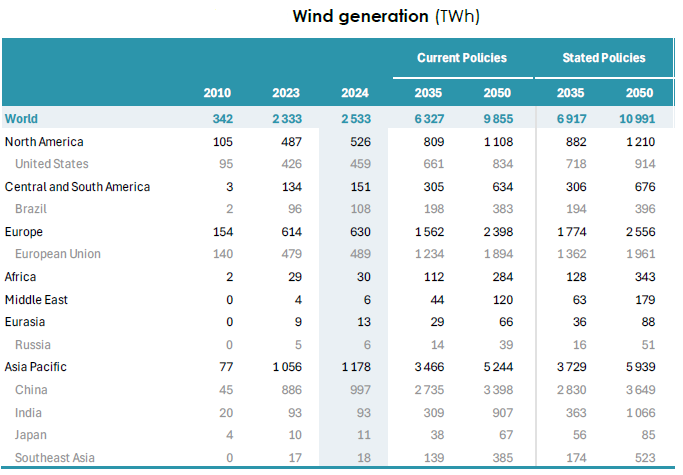Viewport: 683px width, 475px height.
Task: Select the Southeast Asia row label
Action: (x=53, y=457)
